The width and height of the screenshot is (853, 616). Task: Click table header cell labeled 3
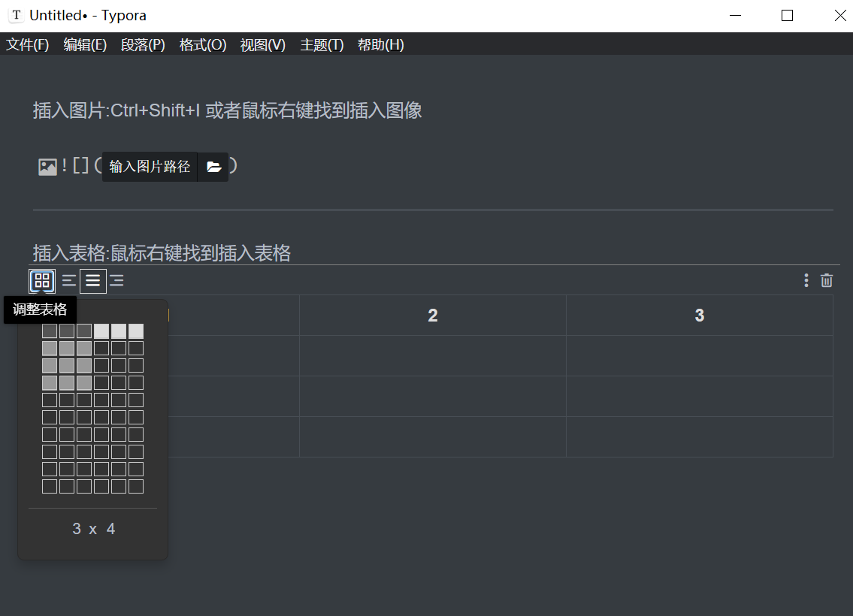click(x=700, y=316)
